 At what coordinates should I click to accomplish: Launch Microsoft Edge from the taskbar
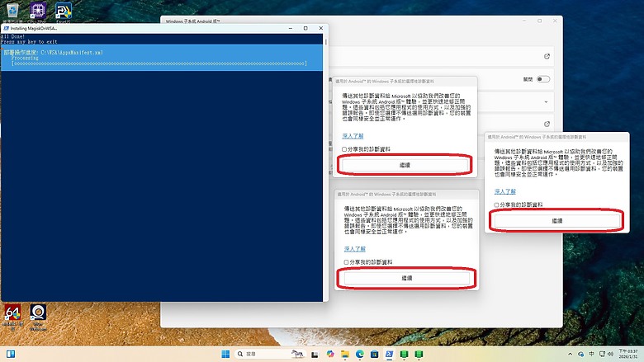[360, 354]
